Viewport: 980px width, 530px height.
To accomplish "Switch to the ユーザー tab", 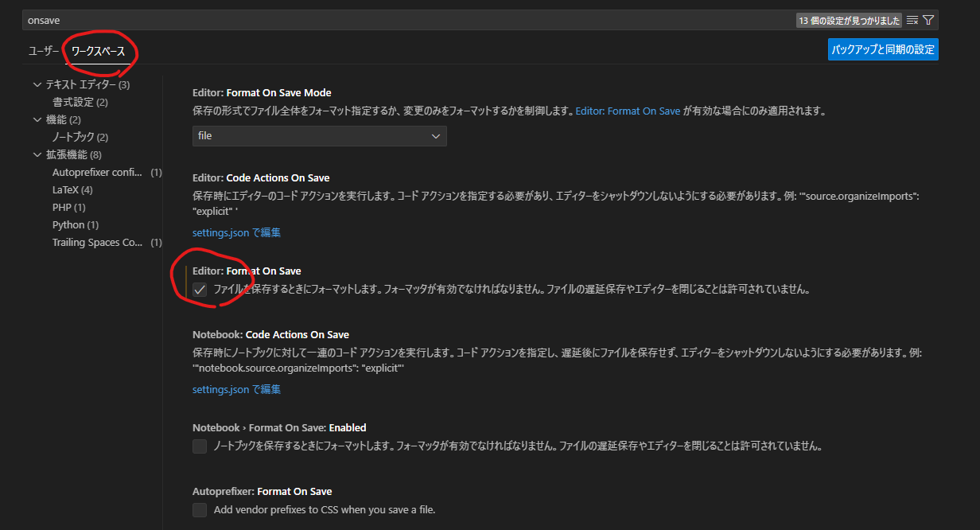I will (x=44, y=51).
